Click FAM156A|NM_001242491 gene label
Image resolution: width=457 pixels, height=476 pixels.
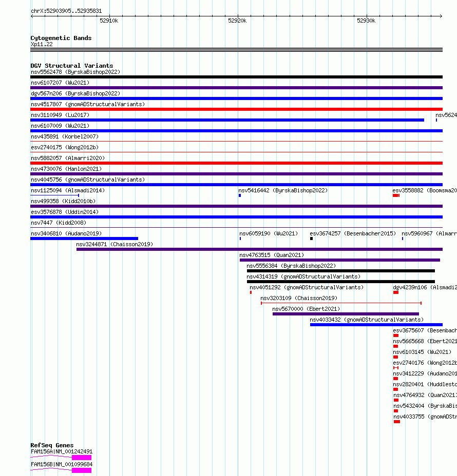coord(62,452)
